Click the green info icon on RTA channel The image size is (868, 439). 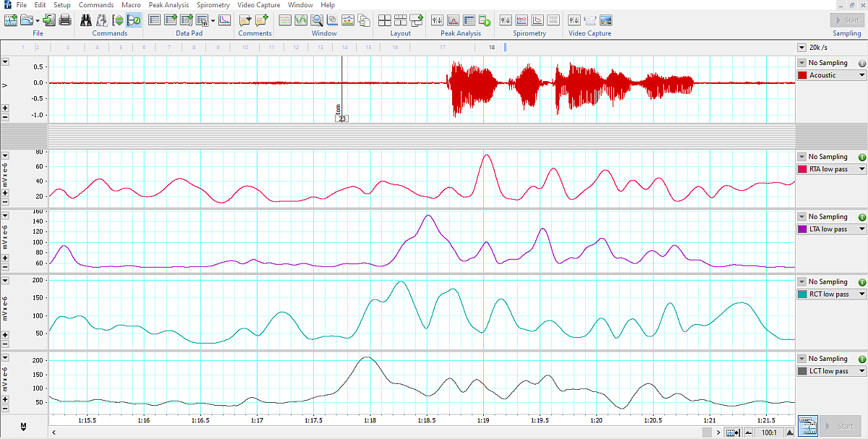861,157
